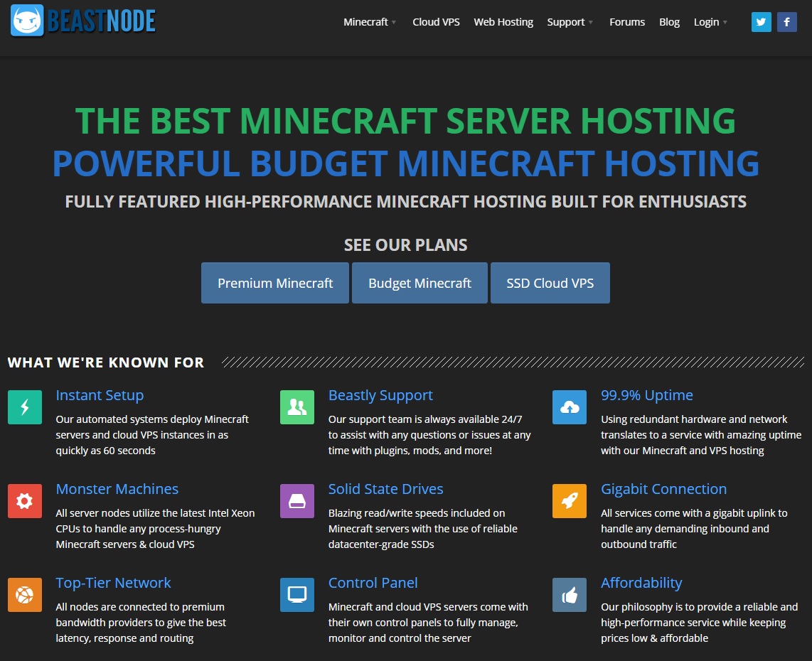812x661 pixels.
Task: Click the Premium Minecraft plans button
Action: pyautogui.click(x=274, y=282)
